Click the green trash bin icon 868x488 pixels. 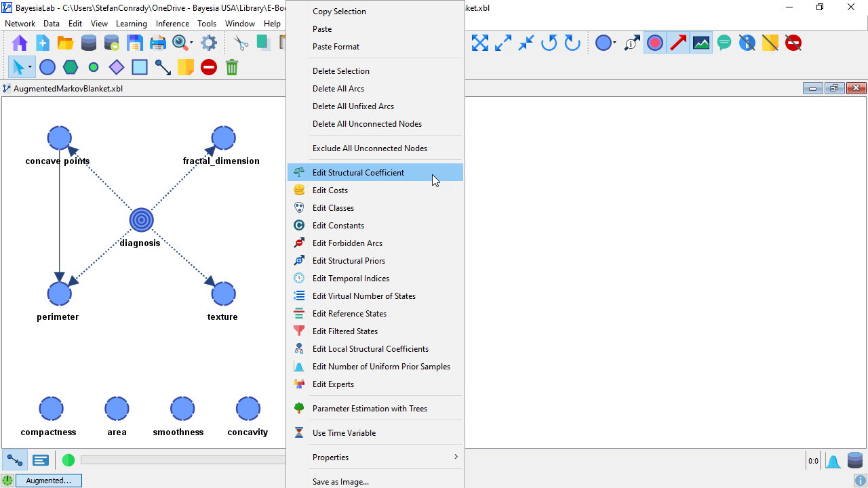click(232, 67)
